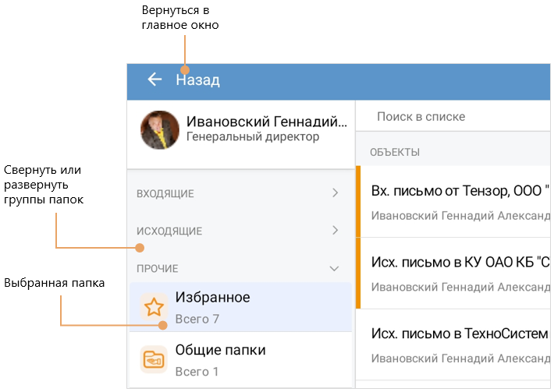Expand the ИСХОДЯЩИЕ group chevron

click(335, 231)
